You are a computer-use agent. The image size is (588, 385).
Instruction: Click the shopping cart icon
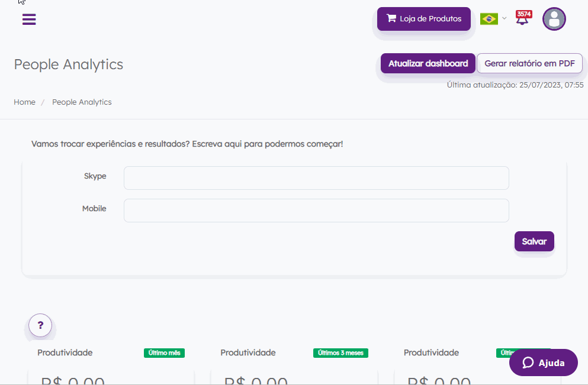[391, 18]
